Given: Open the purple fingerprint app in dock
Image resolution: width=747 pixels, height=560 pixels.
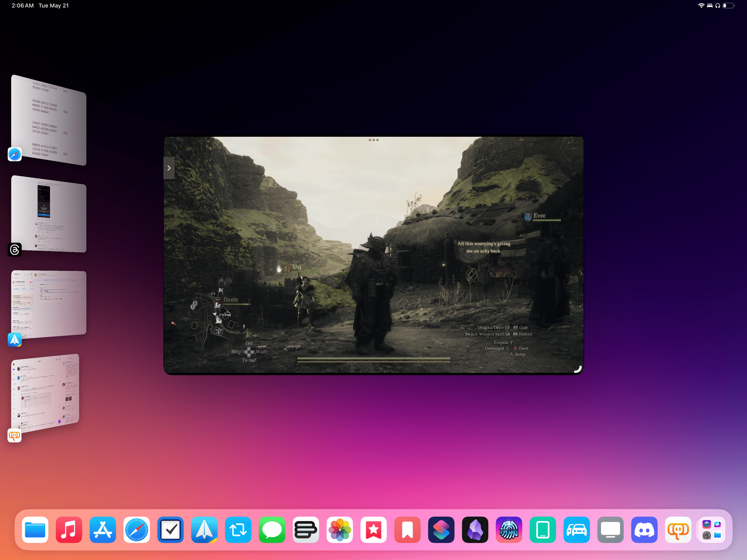Looking at the screenshot, I should (509, 530).
